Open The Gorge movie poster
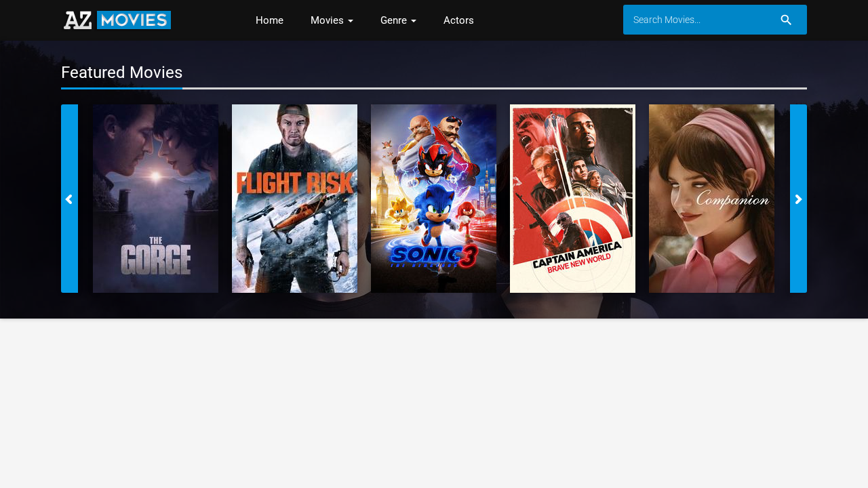868x488 pixels. point(155,199)
